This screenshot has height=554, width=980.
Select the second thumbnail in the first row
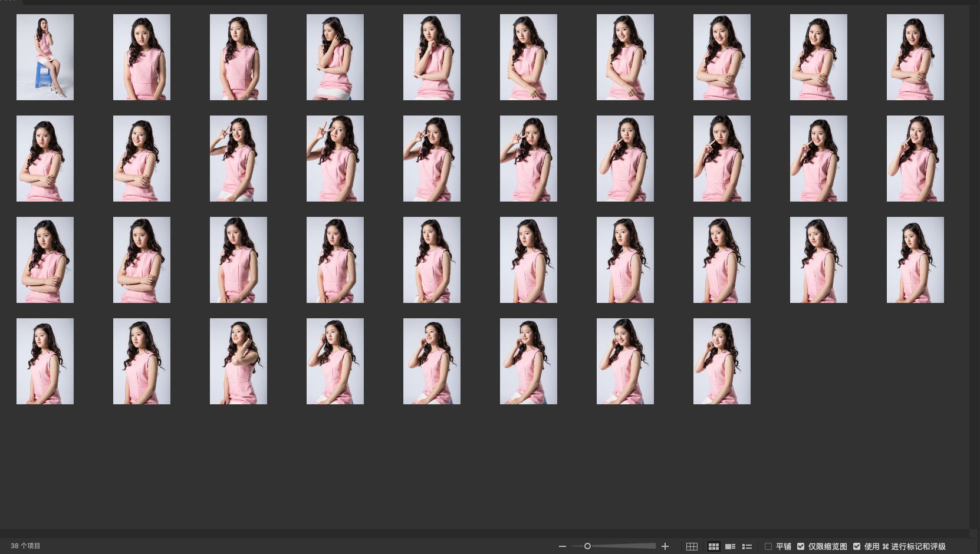click(142, 57)
